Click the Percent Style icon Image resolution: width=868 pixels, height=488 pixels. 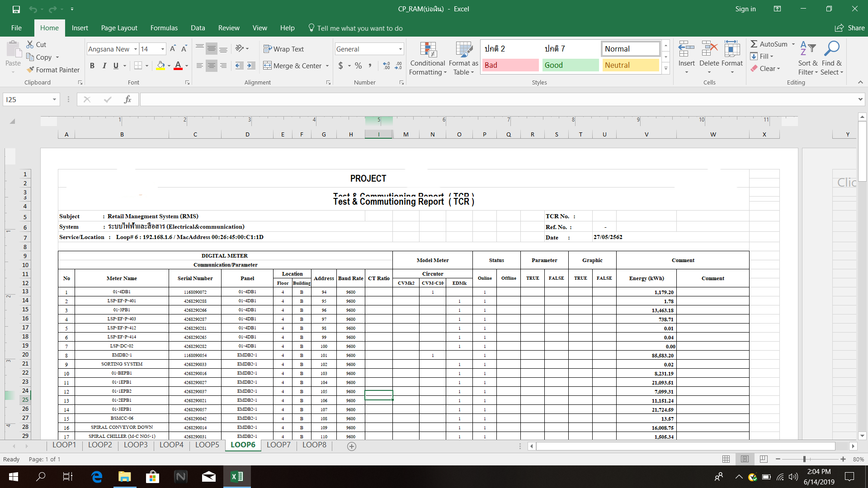(x=359, y=66)
